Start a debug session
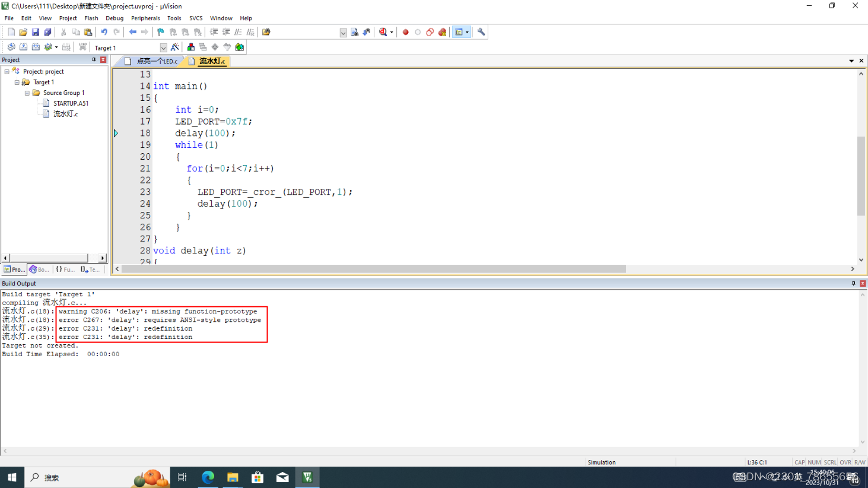Viewport: 868px width, 488px height. (383, 31)
